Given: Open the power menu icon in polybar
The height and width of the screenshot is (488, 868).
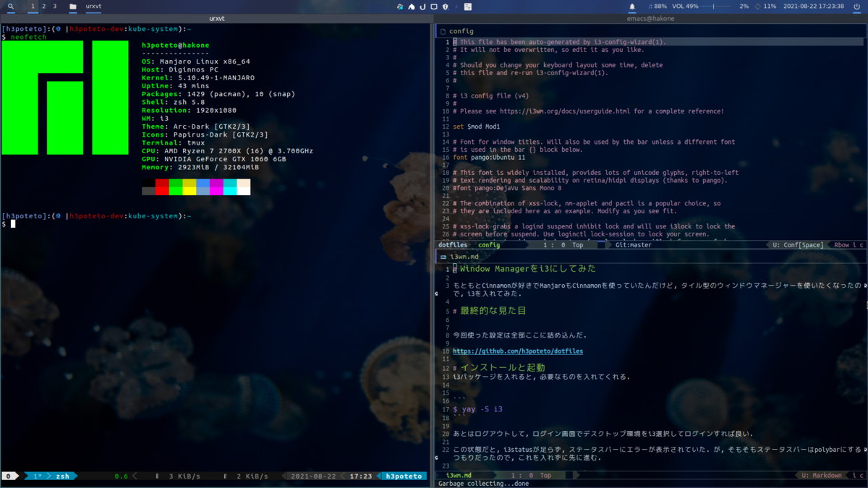Looking at the screenshot, I should point(856,7).
